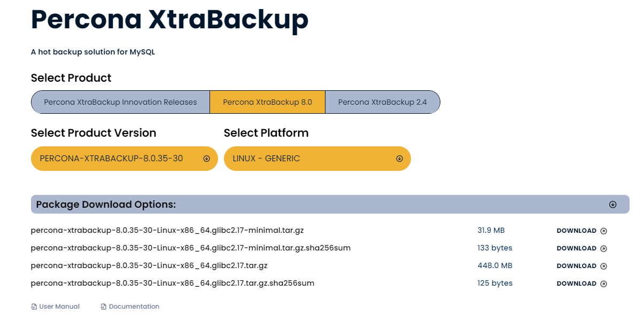Screen dimensions: 644x314
Task: Switch to Percona XtraBackup 2.4 tab
Action: coord(383,102)
